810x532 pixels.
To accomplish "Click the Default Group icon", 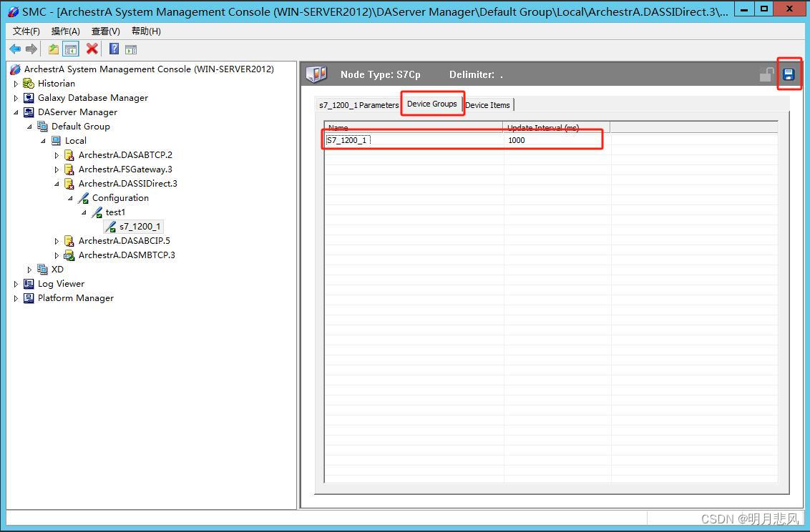I will tap(42, 127).
